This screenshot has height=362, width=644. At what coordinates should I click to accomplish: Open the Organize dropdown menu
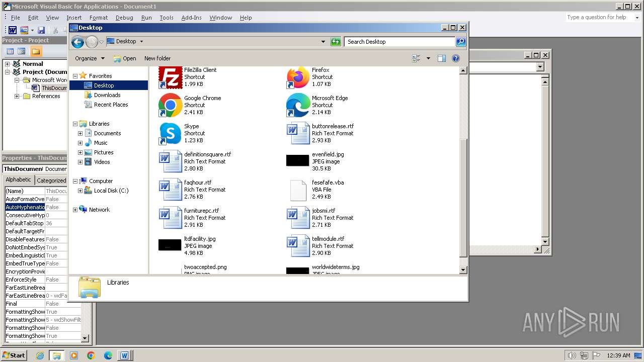pyautogui.click(x=90, y=58)
